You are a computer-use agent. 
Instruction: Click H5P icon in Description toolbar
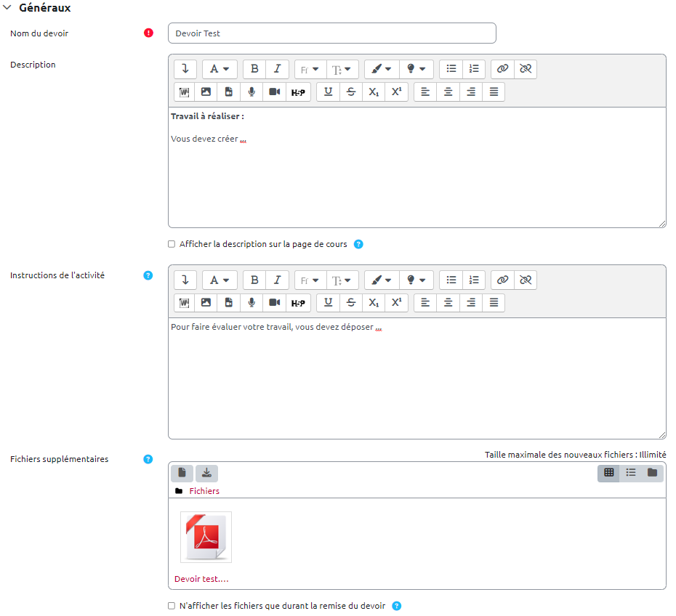point(298,92)
